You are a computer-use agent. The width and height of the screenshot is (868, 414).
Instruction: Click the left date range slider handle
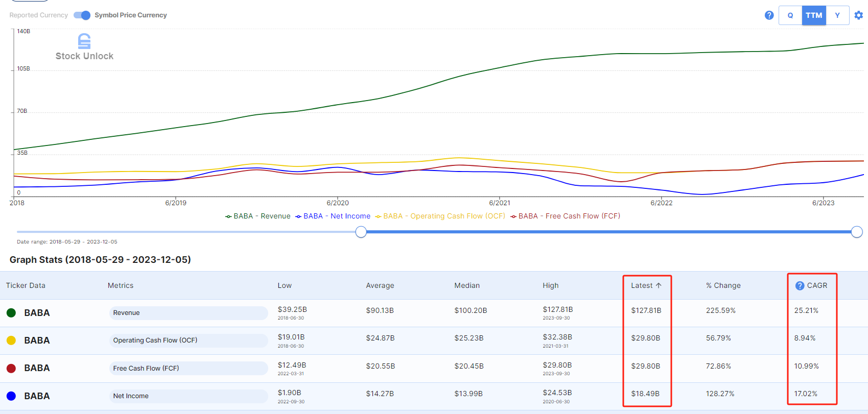click(361, 232)
